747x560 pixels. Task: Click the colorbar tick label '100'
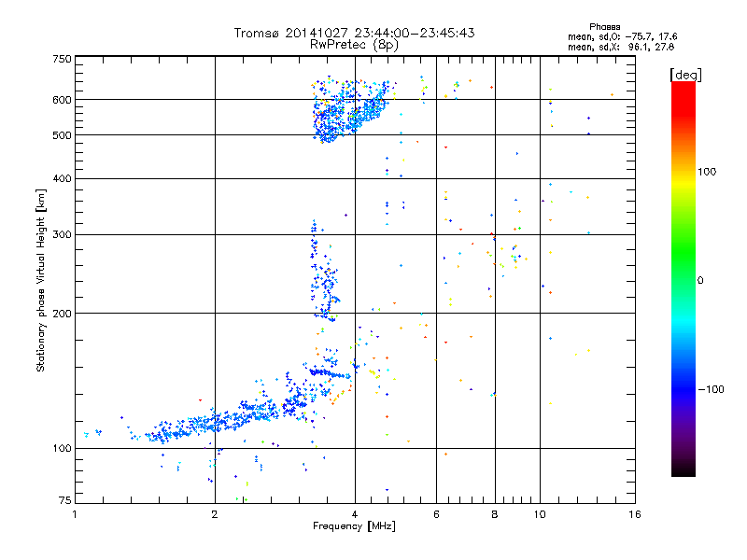(707, 172)
